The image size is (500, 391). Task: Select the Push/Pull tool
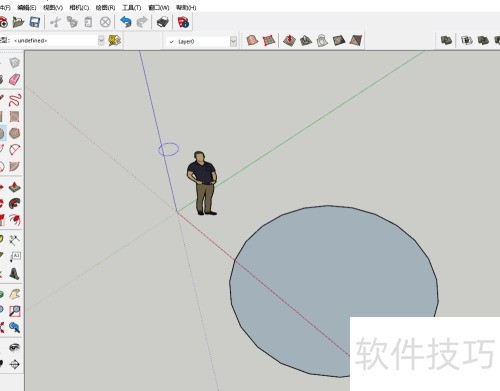tap(14, 187)
